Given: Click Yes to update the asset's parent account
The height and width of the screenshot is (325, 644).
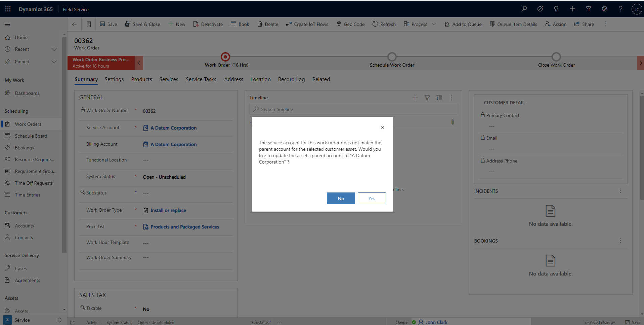Looking at the screenshot, I should 372,198.
